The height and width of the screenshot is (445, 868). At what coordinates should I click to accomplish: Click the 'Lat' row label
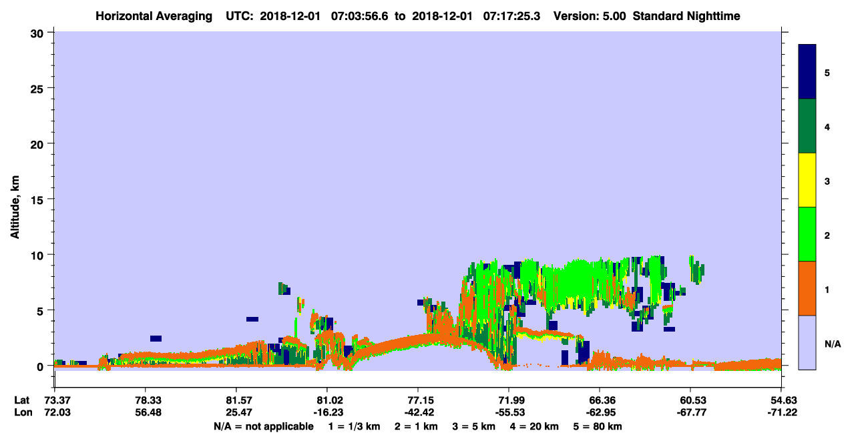22,400
